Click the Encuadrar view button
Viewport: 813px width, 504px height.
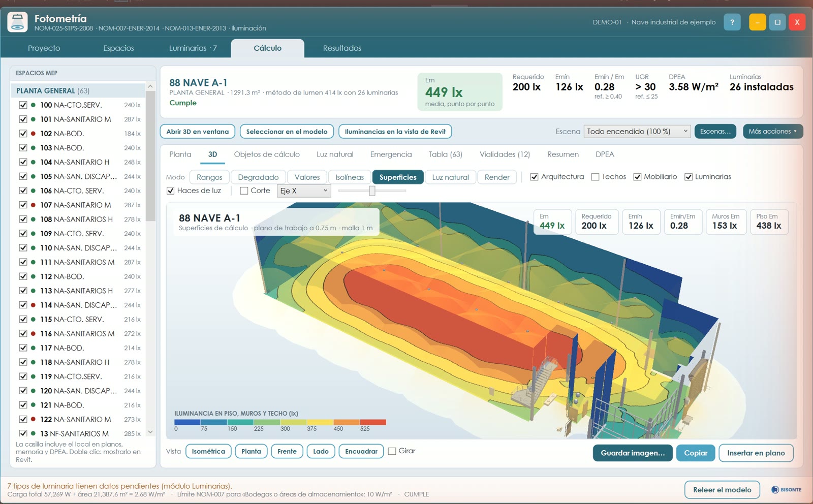[361, 451]
